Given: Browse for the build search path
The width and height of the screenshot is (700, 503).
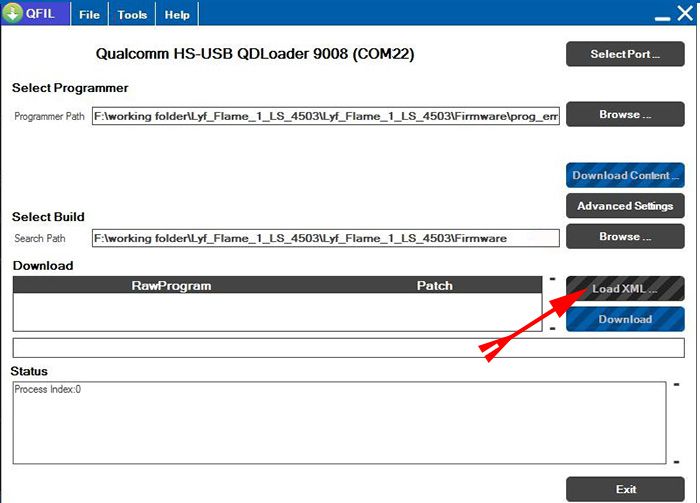Looking at the screenshot, I should coord(625,236).
